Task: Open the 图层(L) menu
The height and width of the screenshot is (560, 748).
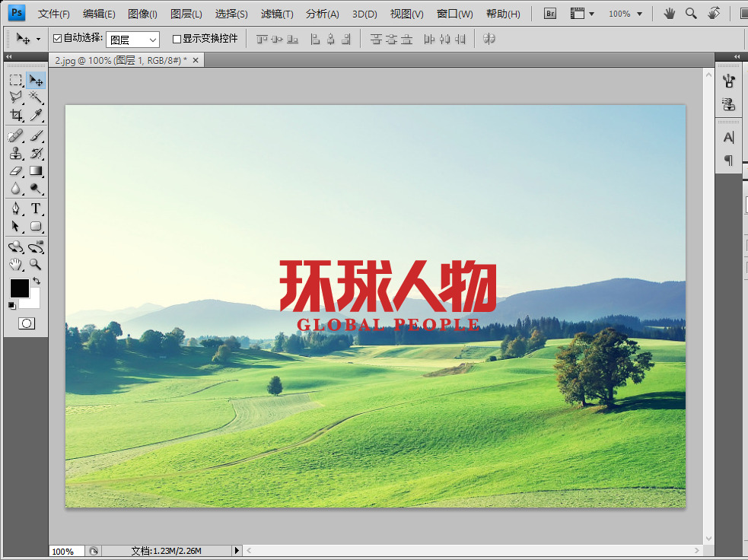Action: [186, 14]
